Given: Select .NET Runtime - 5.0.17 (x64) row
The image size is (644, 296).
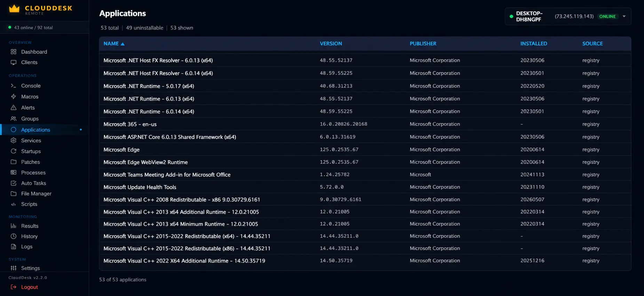Looking at the screenshot, I should click(365, 86).
